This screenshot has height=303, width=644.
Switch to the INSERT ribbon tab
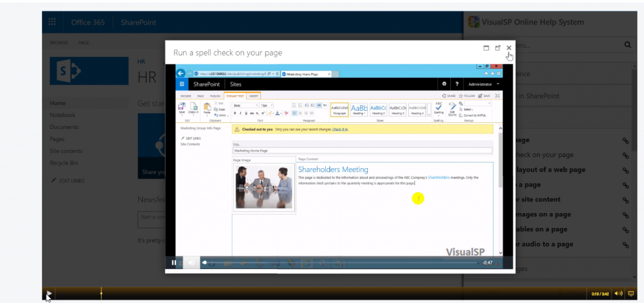pyautogui.click(x=254, y=96)
